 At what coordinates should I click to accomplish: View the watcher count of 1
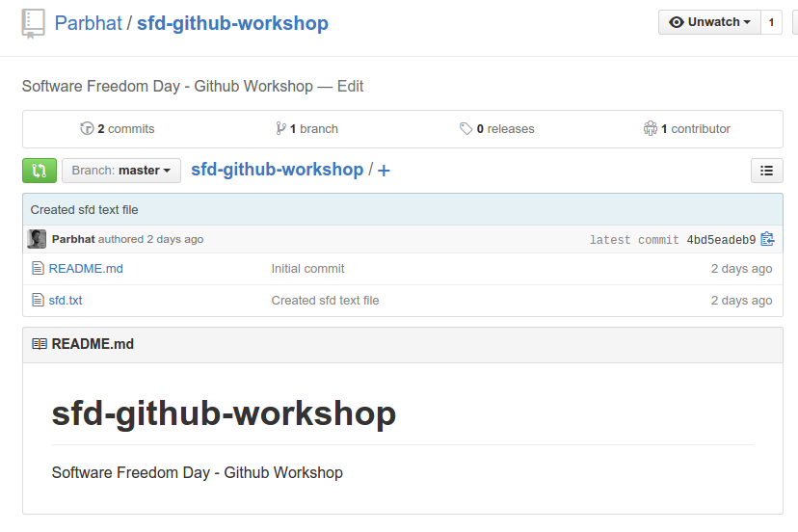click(x=771, y=22)
